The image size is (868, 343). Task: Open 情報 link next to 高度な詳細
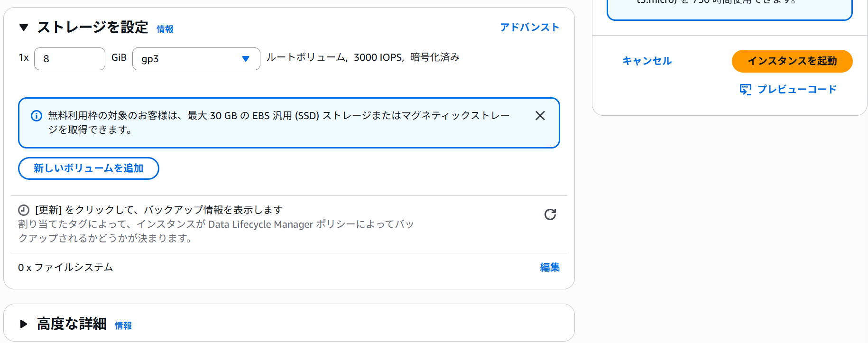click(123, 326)
